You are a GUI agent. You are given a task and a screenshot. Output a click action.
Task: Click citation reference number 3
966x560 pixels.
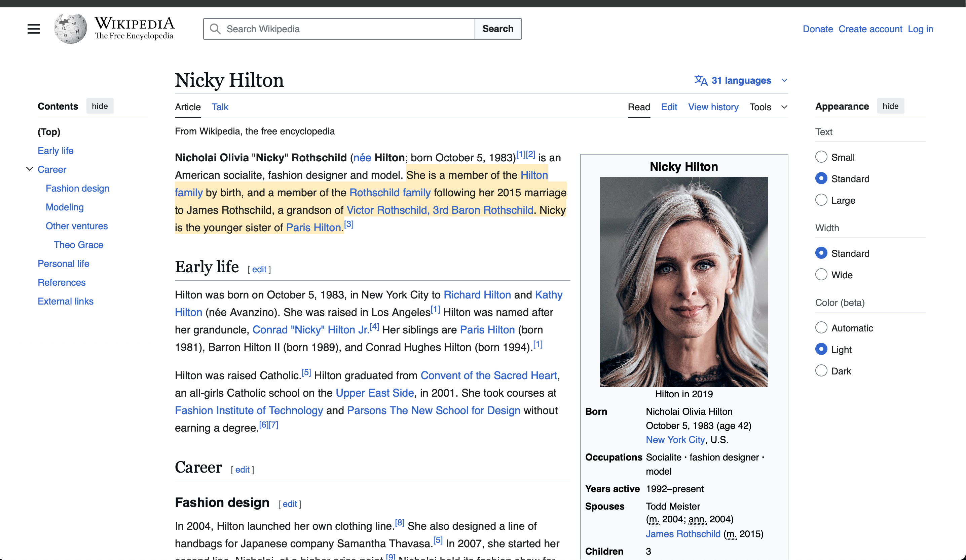[349, 224]
